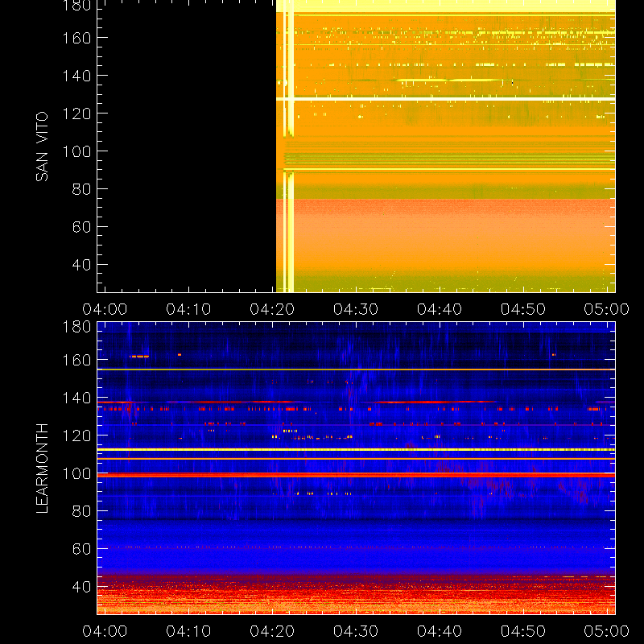The image size is (644, 644).
Task: Select the 04:40 label under San Vito plot
Action: point(440,309)
